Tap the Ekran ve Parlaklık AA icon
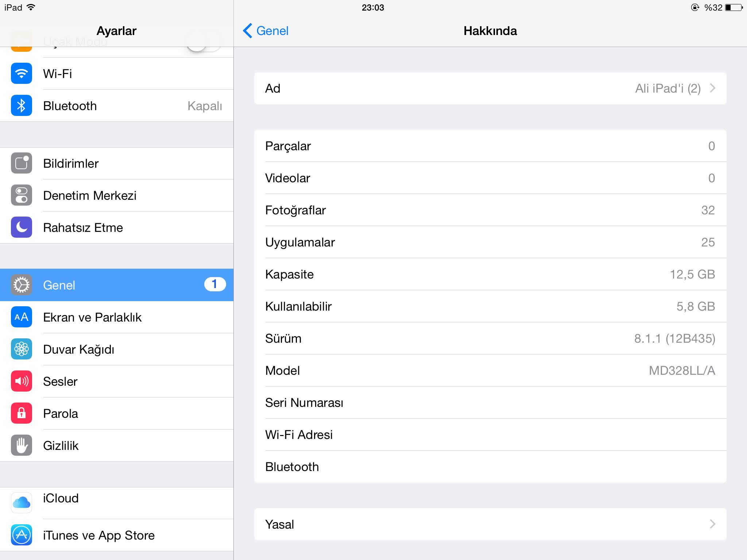 tap(22, 317)
